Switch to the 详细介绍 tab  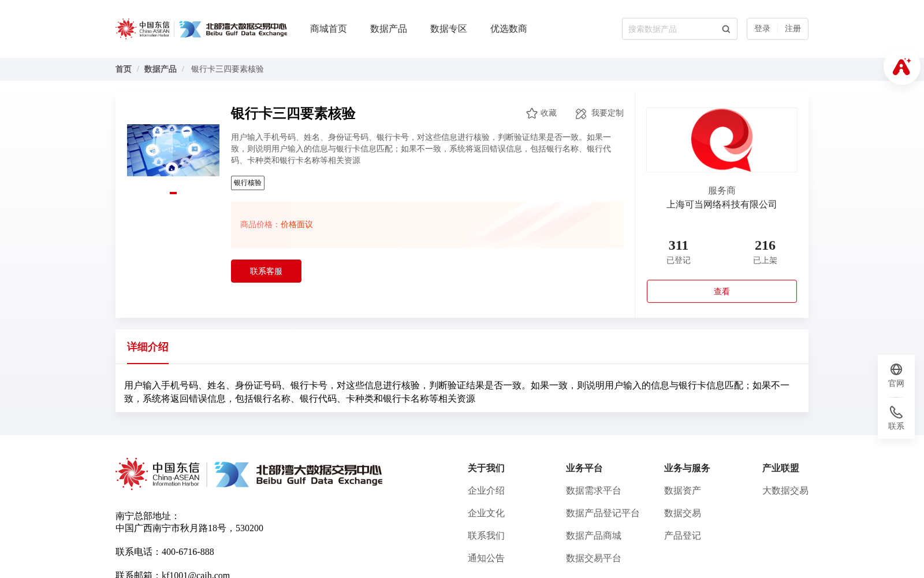148,347
